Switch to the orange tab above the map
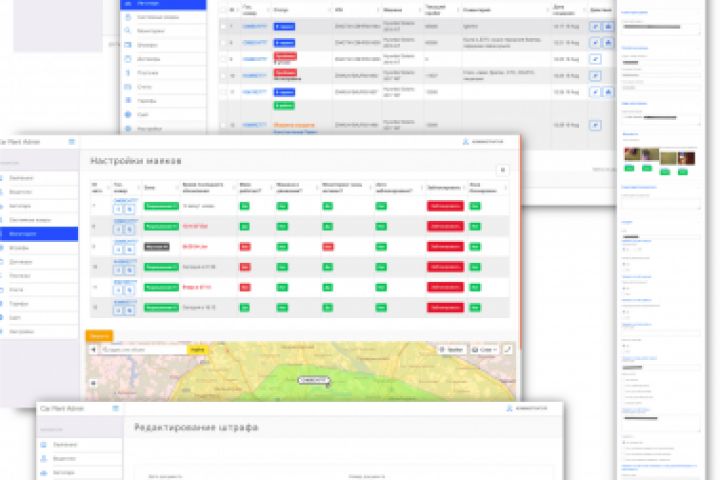The width and height of the screenshot is (720, 480). [x=99, y=336]
